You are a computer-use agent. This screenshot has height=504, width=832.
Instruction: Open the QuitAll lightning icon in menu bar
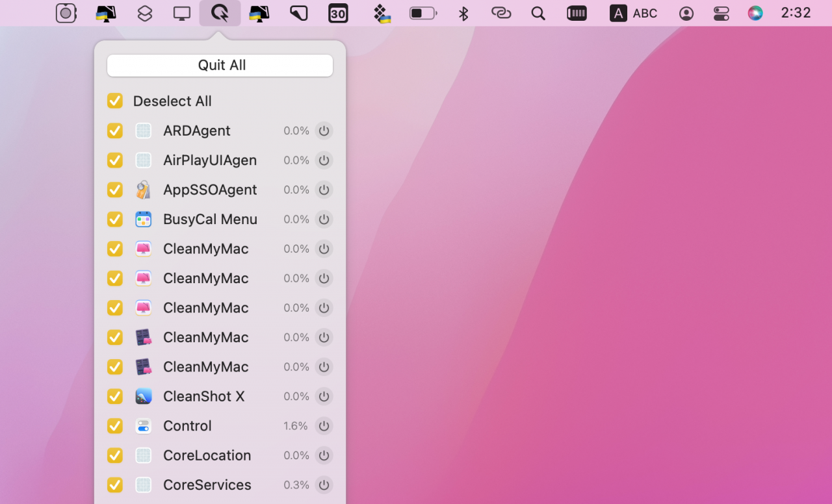pos(220,13)
